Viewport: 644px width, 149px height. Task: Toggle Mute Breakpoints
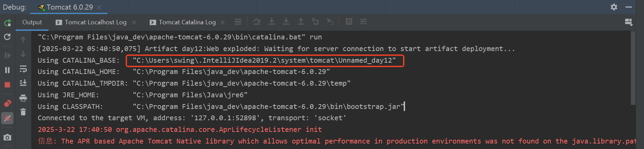coord(7,119)
